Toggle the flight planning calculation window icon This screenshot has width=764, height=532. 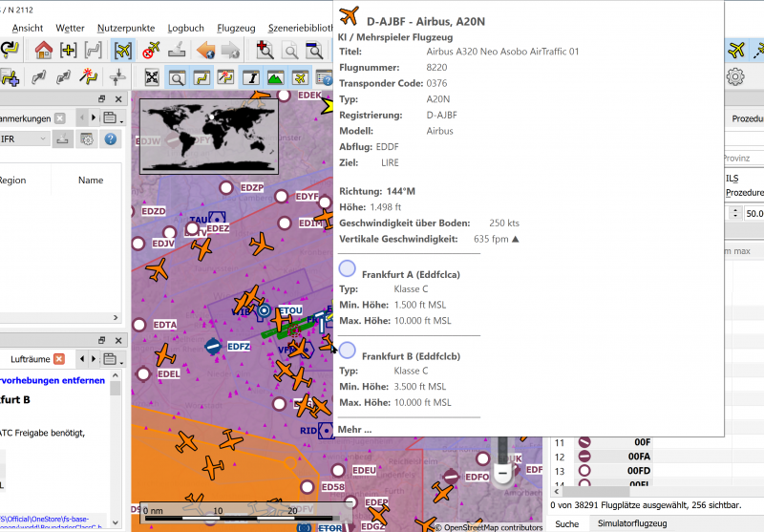(x=225, y=77)
